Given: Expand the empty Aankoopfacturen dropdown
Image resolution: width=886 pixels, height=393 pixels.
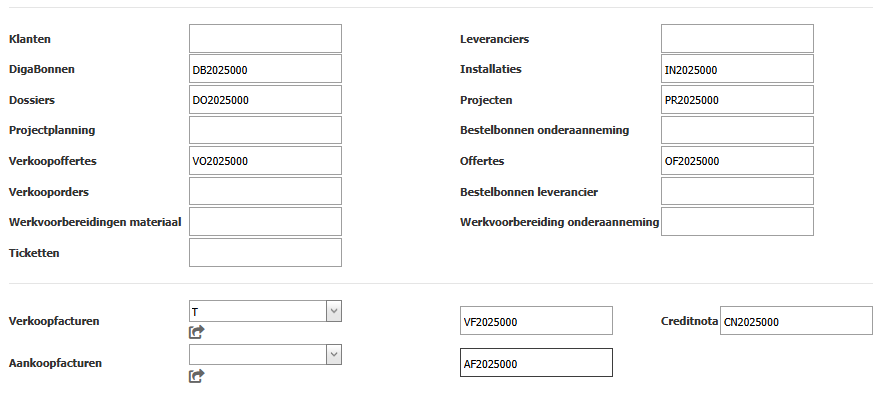Looking at the screenshot, I should [x=265, y=355].
